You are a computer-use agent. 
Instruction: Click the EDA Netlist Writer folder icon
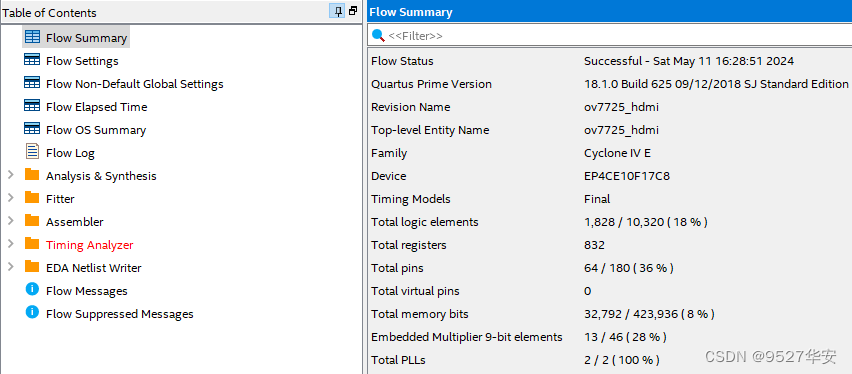pos(32,266)
